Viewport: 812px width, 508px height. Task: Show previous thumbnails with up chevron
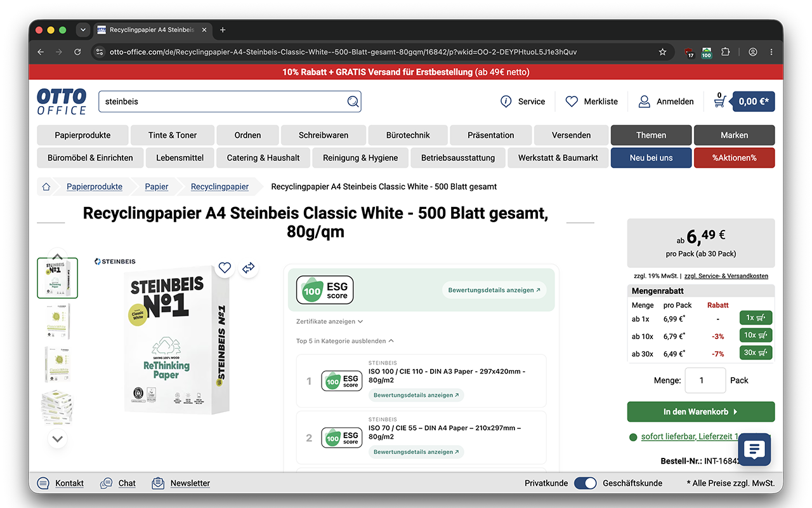[x=58, y=256]
